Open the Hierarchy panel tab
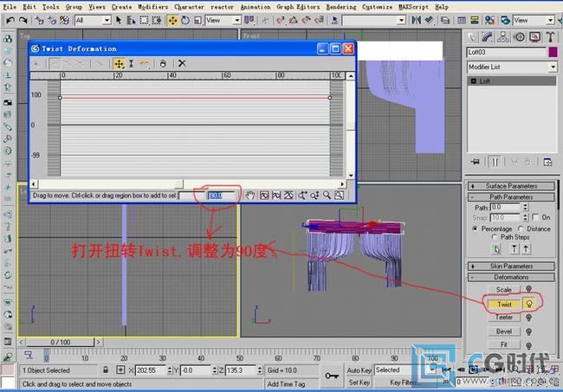563x392 pixels. coord(503,37)
